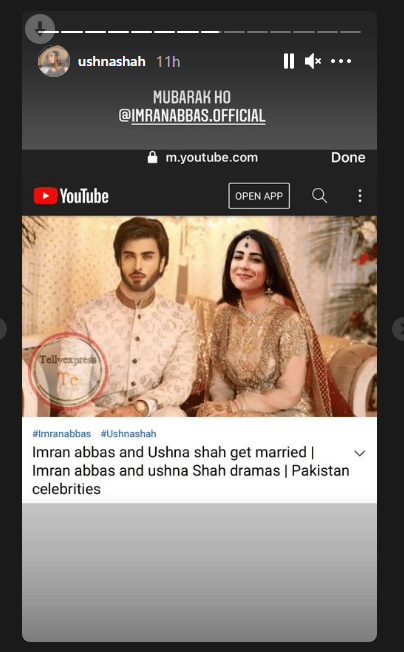Tap Done to close the browser view
The image size is (404, 652).
348,158
